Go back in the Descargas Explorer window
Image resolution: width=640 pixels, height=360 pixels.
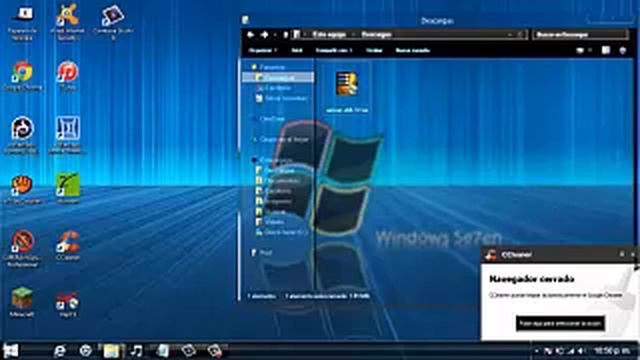coord(251,35)
